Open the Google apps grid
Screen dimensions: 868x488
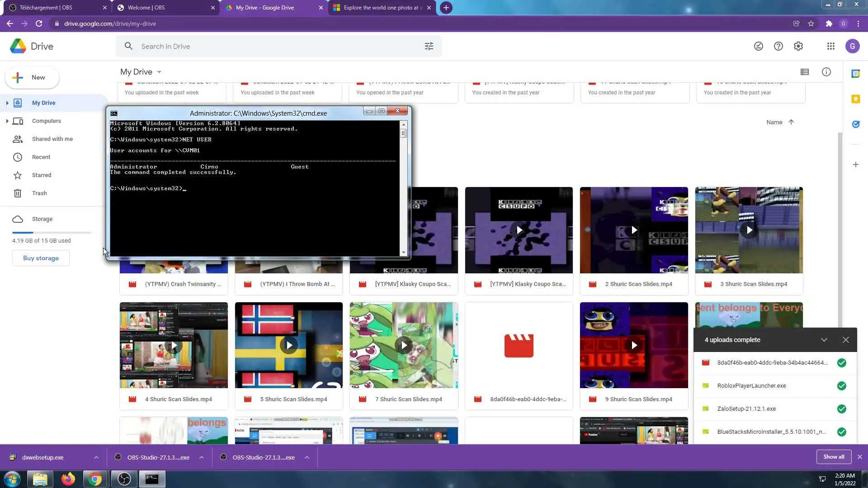point(830,46)
